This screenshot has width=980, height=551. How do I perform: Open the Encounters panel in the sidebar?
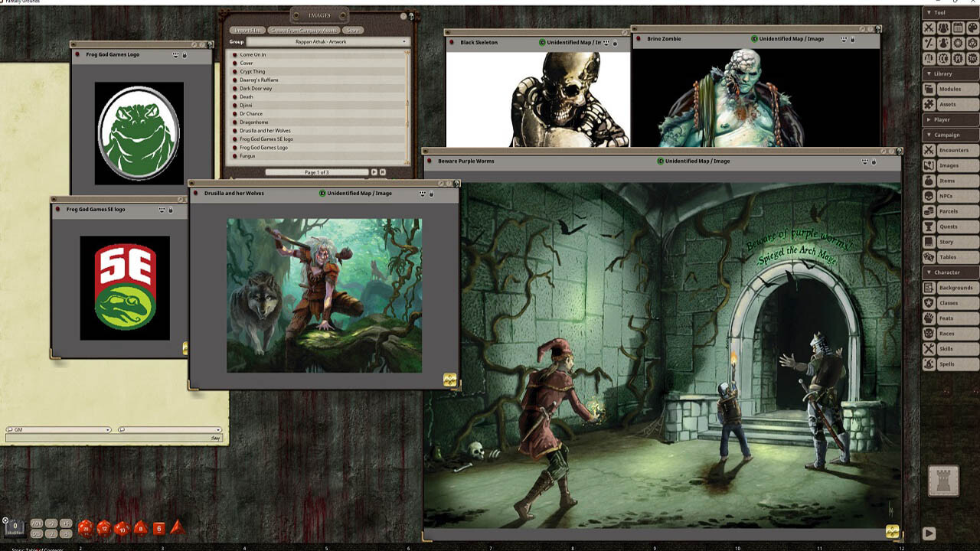(x=952, y=150)
